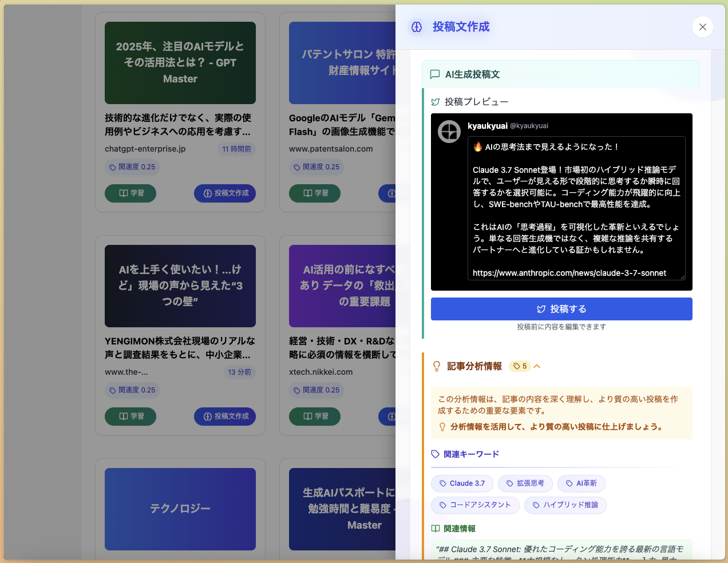Select the コードアシスタント keyword tag
Image resolution: width=728 pixels, height=563 pixels.
tap(474, 505)
